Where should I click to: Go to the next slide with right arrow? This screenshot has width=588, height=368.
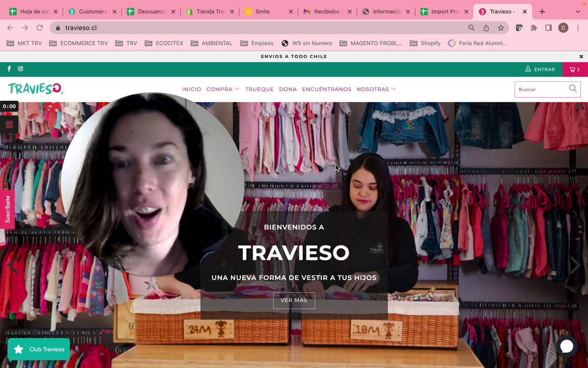click(x=575, y=265)
